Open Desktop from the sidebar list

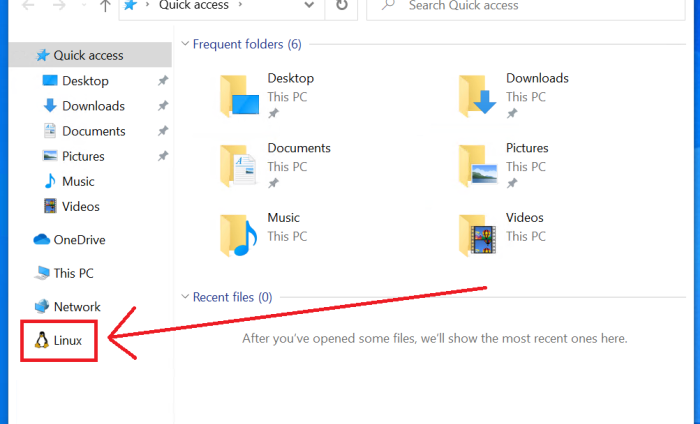click(85, 81)
